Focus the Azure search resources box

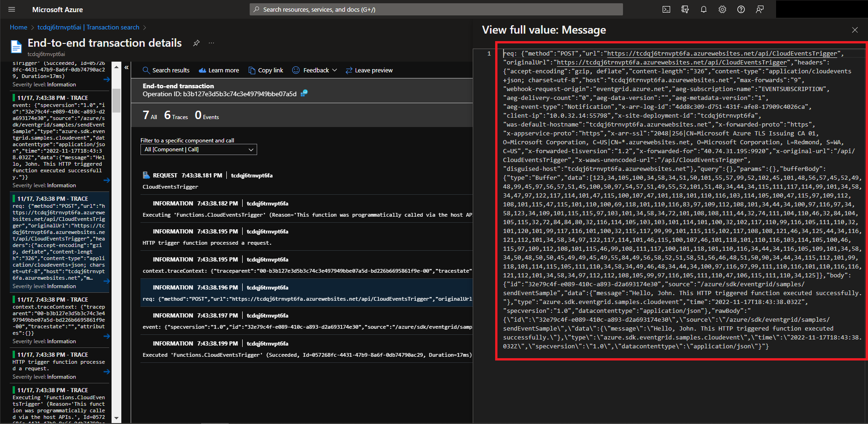pos(436,9)
